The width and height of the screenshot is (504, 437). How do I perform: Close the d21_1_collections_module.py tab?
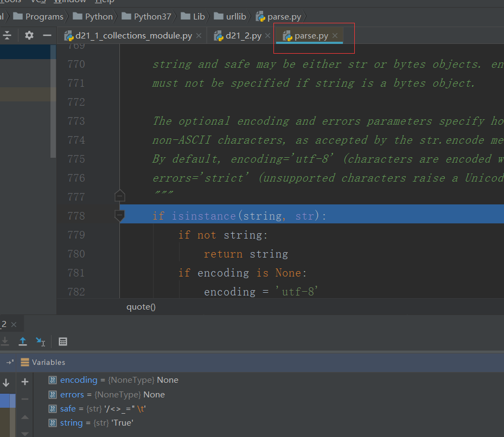click(x=199, y=36)
